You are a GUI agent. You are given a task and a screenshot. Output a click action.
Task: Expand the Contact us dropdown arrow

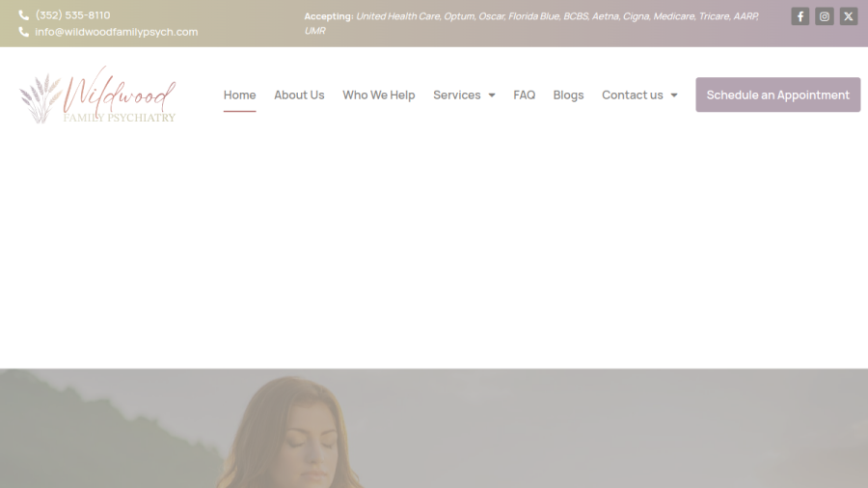674,95
